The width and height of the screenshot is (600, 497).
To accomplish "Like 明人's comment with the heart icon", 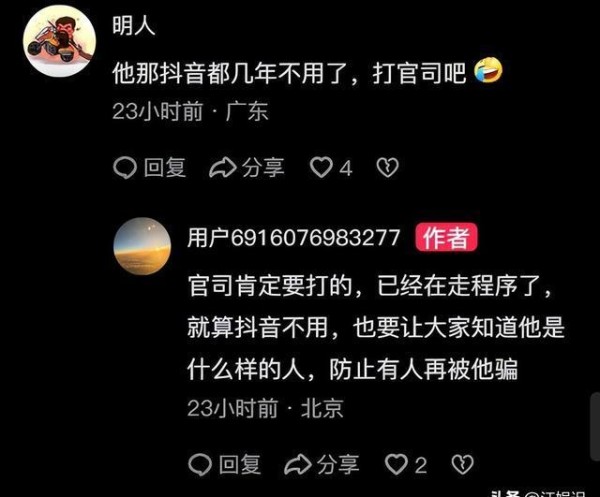I will click(x=321, y=168).
